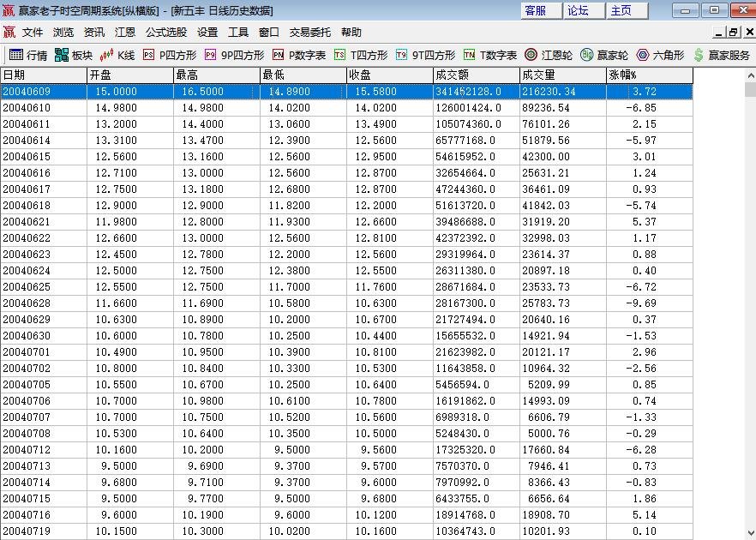Open the 江恩轮 Gann wheel icon
756x540 pixels.
[531, 55]
